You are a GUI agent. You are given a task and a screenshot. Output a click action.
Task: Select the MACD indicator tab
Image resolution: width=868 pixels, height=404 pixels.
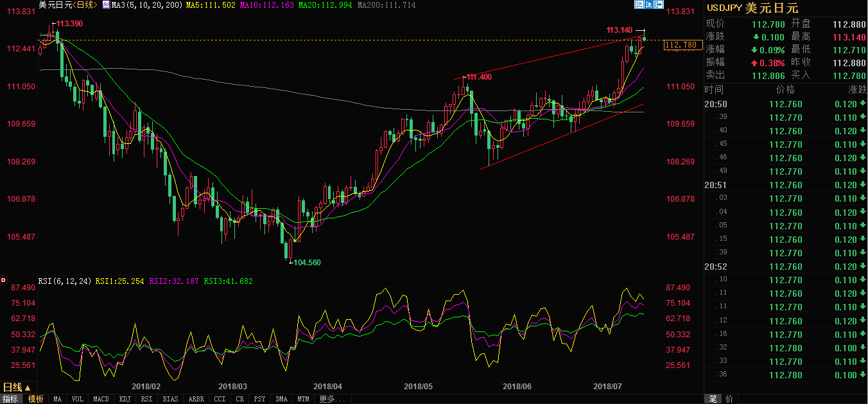coord(101,399)
